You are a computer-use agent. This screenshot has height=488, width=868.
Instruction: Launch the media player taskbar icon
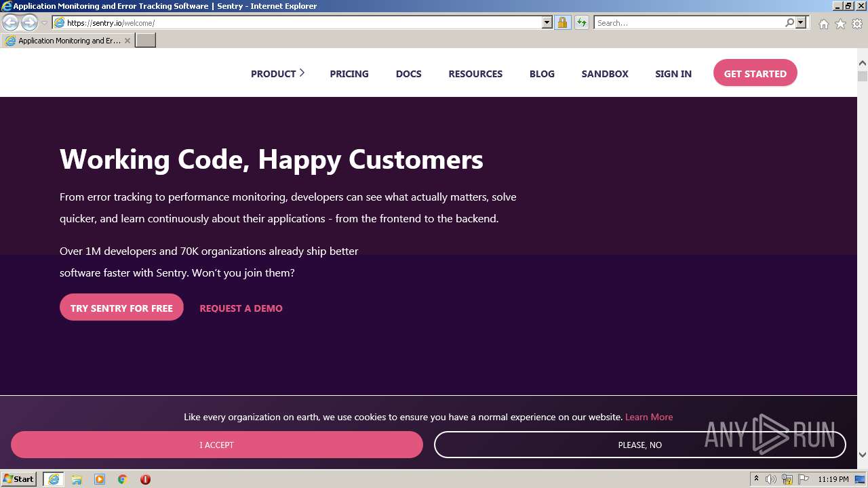100,479
